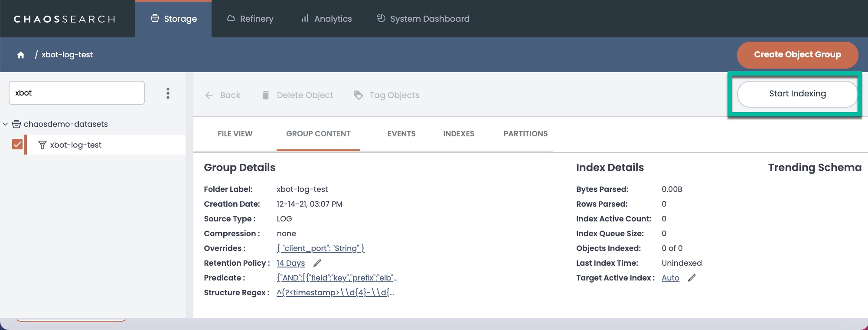The width and height of the screenshot is (868, 330).
Task: Switch to the INDEXES tab
Action: [459, 134]
